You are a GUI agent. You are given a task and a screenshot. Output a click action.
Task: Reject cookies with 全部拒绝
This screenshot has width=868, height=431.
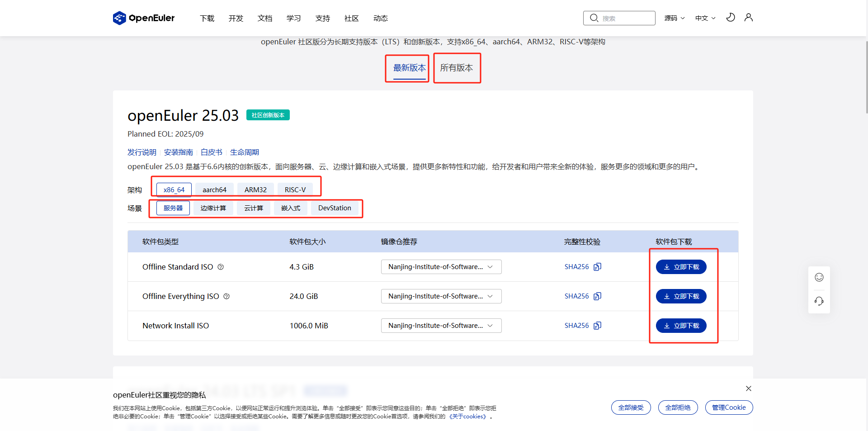pyautogui.click(x=678, y=407)
